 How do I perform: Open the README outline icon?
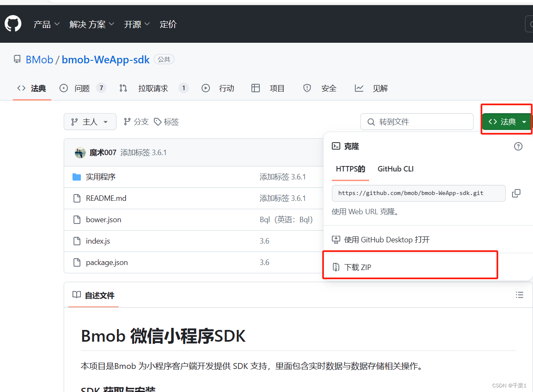[x=519, y=295]
